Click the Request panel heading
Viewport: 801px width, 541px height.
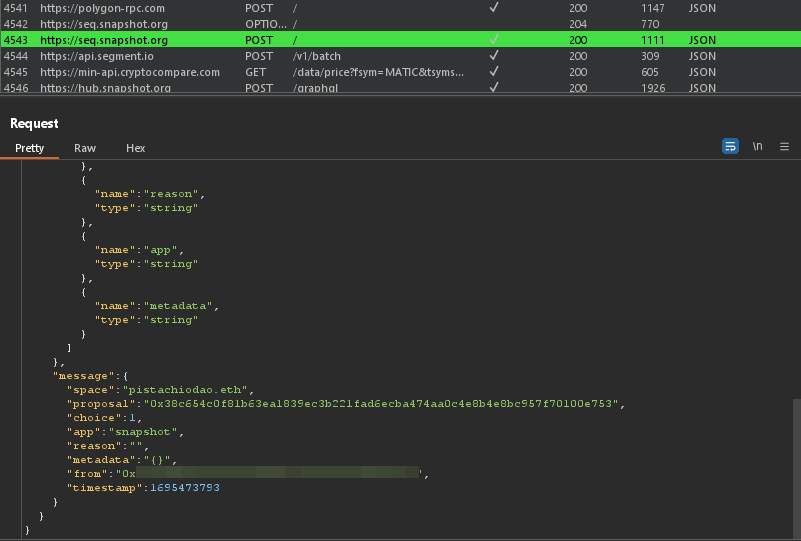click(34, 123)
